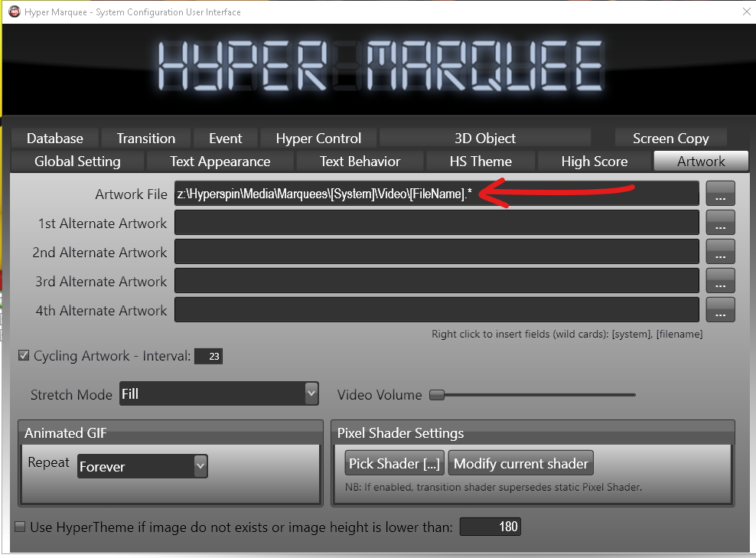Toggle the Cycling Artwork checkbox
Screen dimensions: 756x558
24,355
